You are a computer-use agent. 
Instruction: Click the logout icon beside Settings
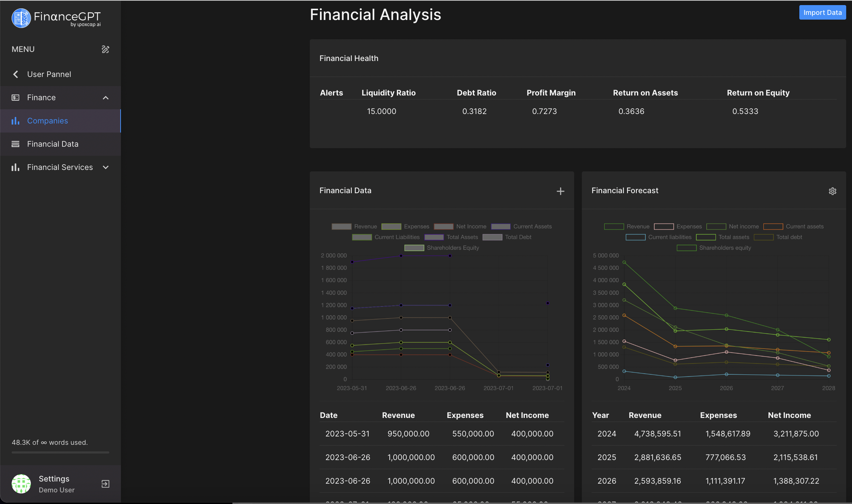click(105, 484)
